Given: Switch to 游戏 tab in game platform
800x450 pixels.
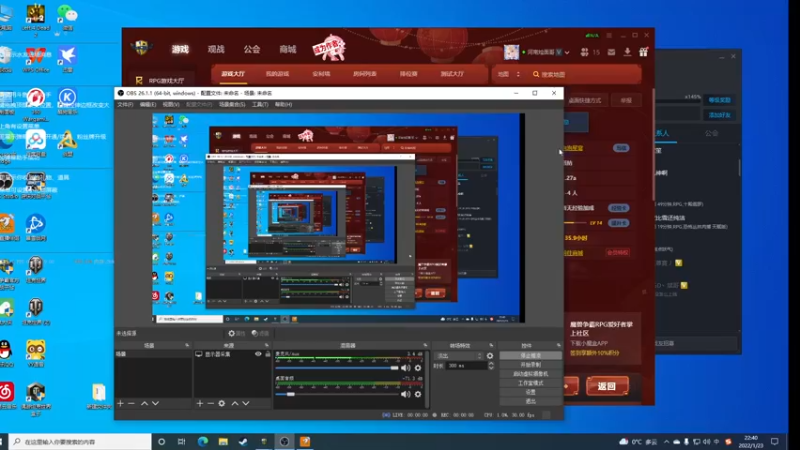Looking at the screenshot, I should click(x=180, y=49).
